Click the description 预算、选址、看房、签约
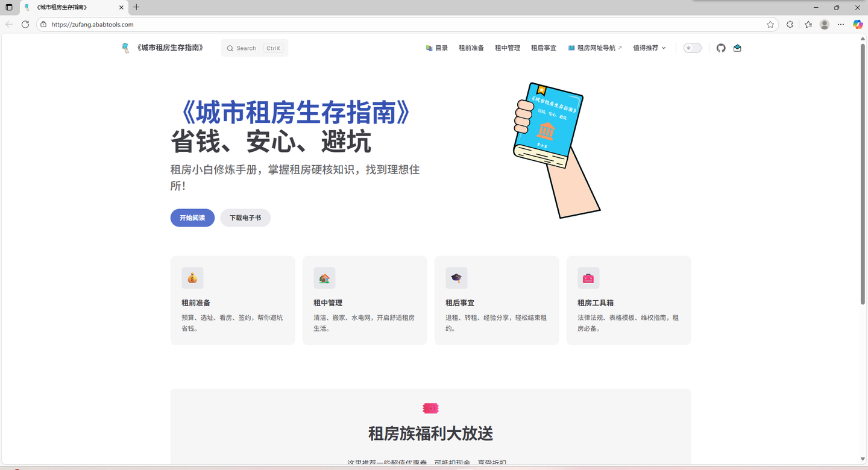 [232, 323]
